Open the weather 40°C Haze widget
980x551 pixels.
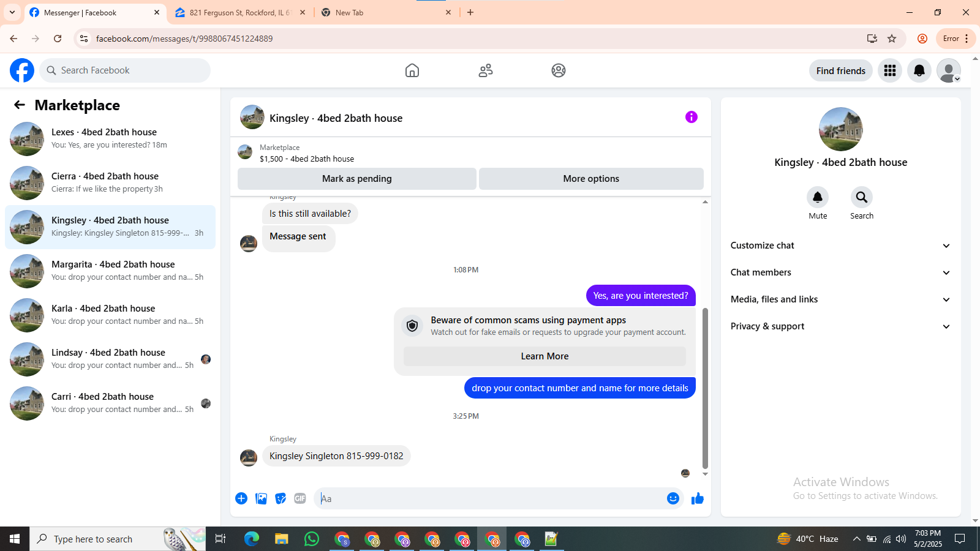pos(808,539)
